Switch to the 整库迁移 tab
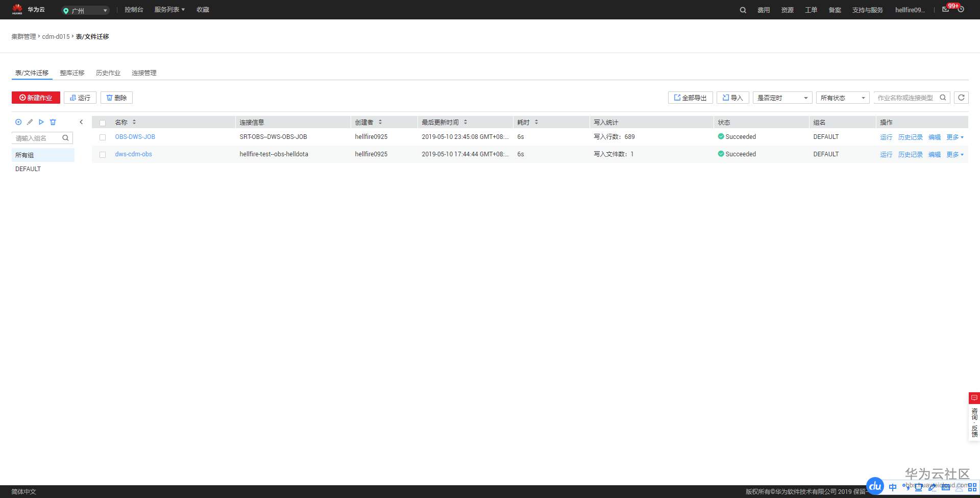Screen dimensions: 980x498 72,73
